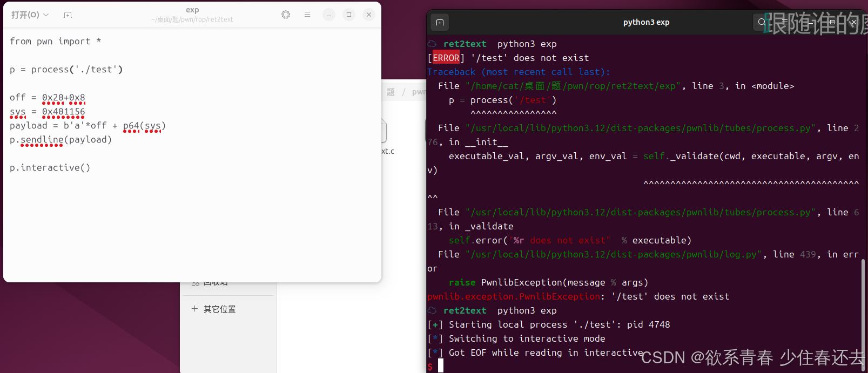Close the python3 exp terminal window

[853, 22]
